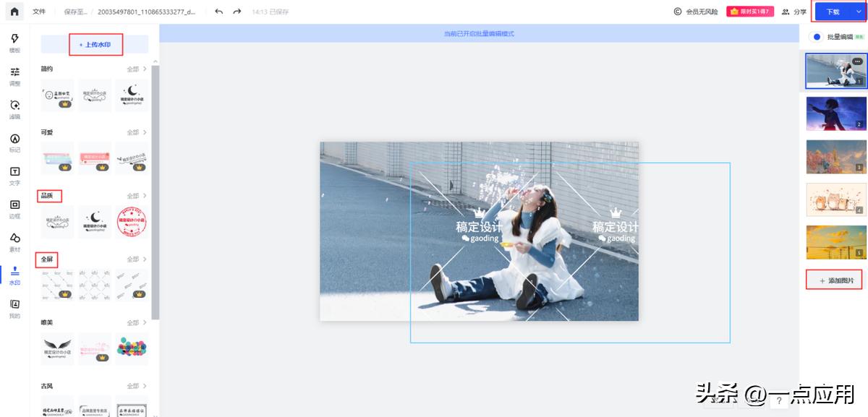Select the 边框 border tool
Image resolution: width=868 pixels, height=417 pixels.
14,209
